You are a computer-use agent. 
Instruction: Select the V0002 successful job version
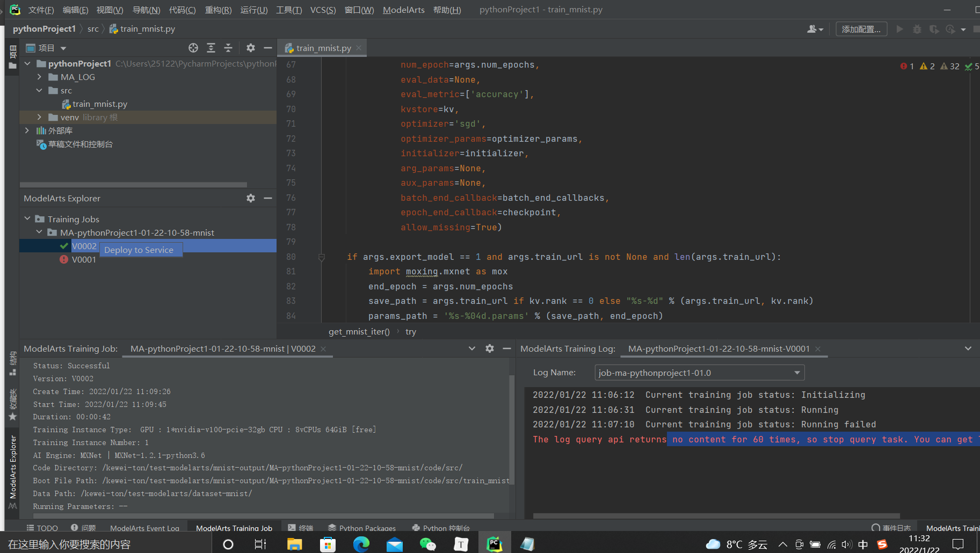point(84,246)
